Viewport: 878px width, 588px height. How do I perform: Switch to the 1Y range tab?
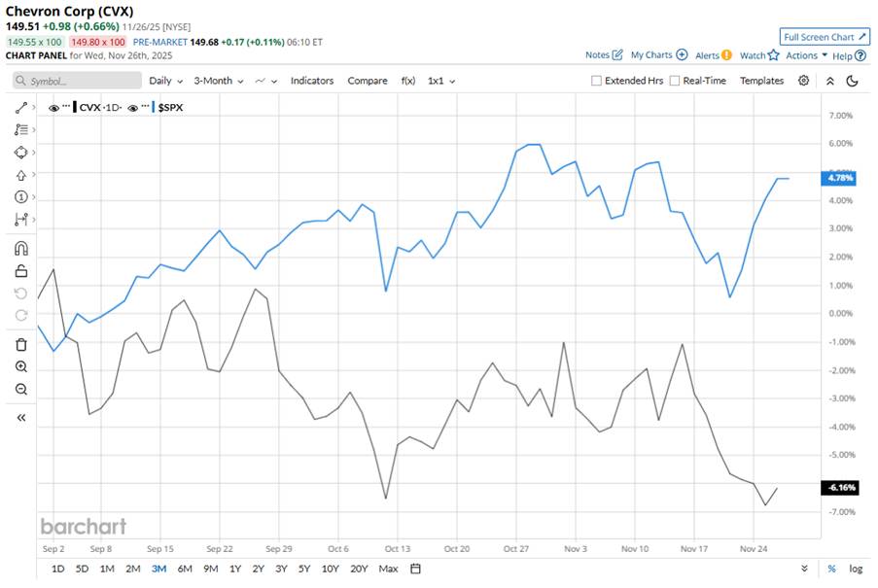click(x=234, y=569)
